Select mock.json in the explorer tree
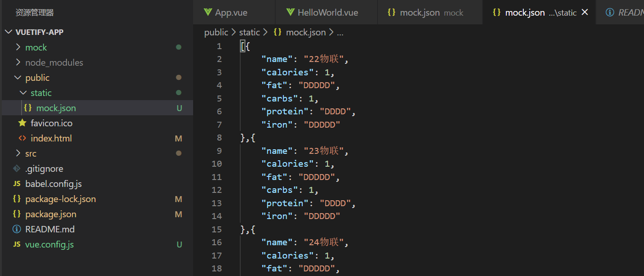Image resolution: width=644 pixels, height=276 pixels. point(96,108)
